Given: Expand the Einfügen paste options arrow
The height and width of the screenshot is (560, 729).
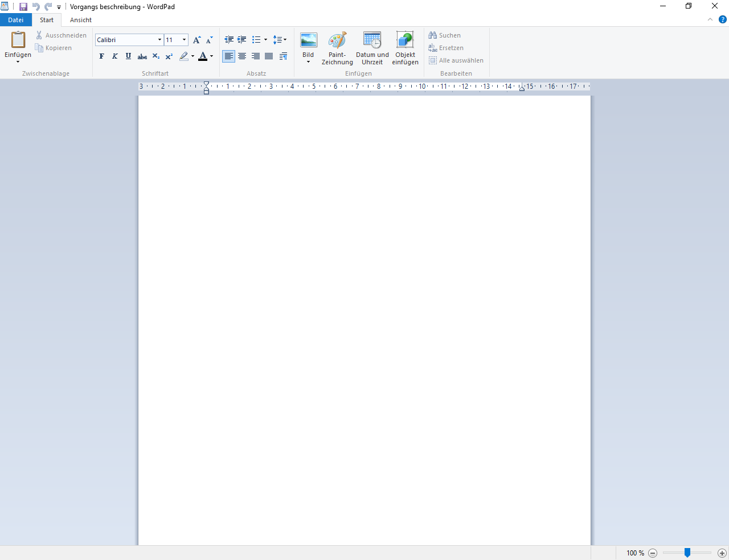Looking at the screenshot, I should (x=18, y=61).
